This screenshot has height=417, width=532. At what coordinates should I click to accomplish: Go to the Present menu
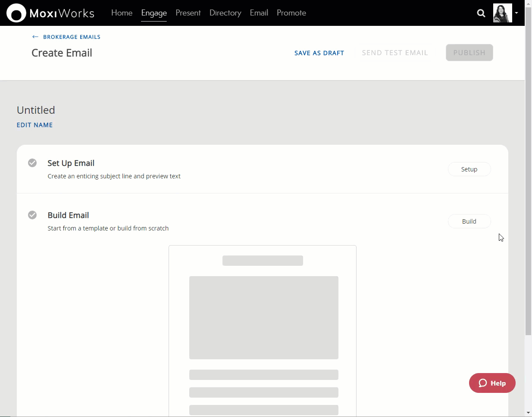coord(188,13)
